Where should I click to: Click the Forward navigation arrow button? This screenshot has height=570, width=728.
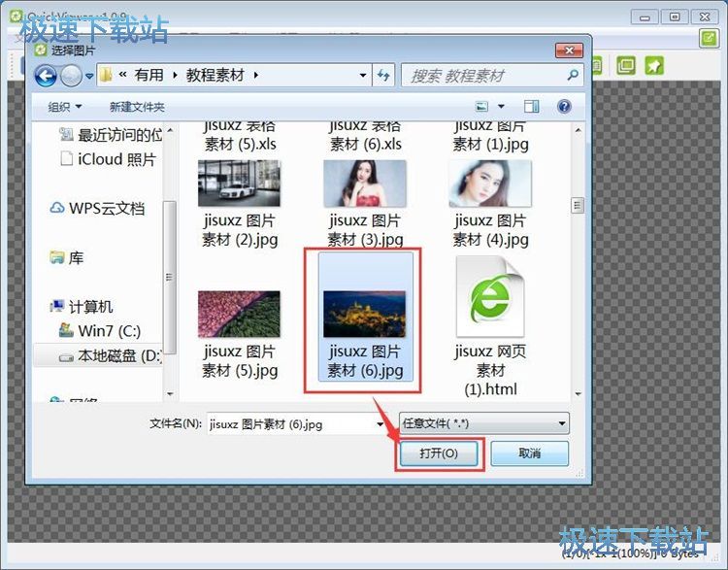coord(71,76)
